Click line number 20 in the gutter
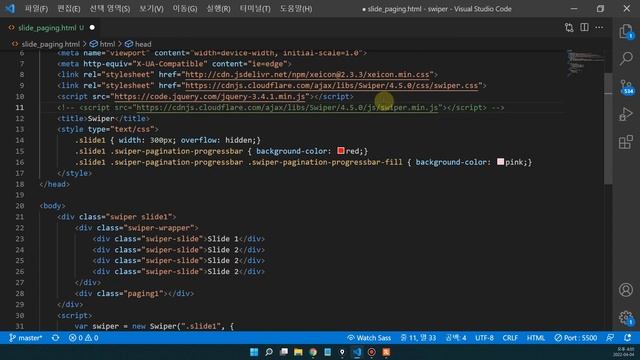This screenshot has height=360, width=640. [x=20, y=206]
